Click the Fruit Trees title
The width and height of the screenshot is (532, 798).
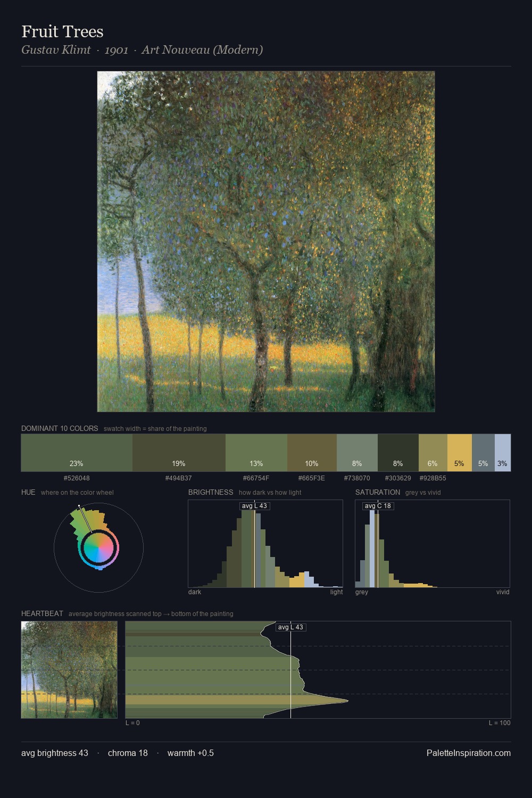click(x=62, y=31)
